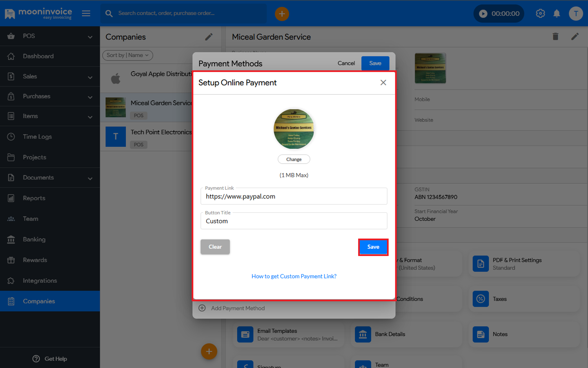Close the Setup Online Payment dialog
This screenshot has width=588, height=368.
coord(383,83)
